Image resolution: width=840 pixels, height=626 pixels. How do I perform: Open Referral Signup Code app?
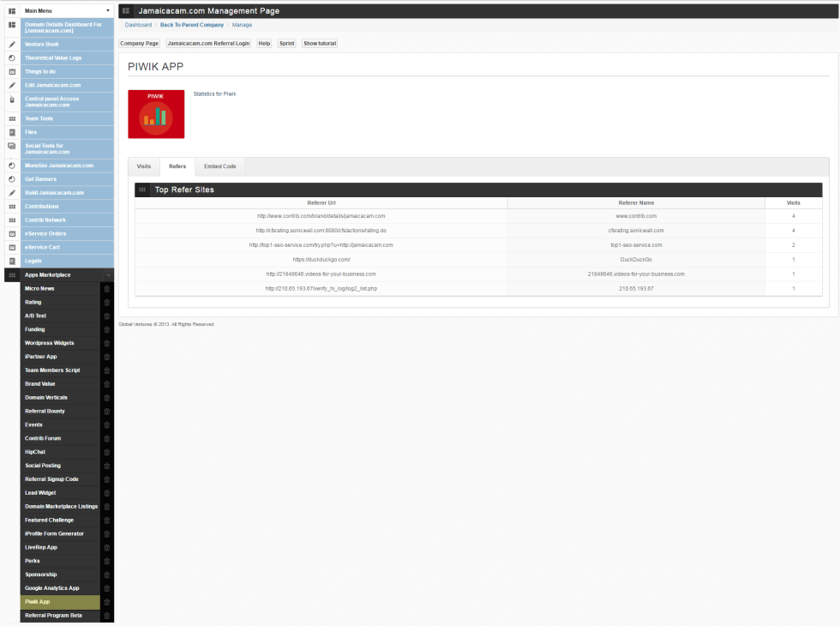[x=60, y=479]
